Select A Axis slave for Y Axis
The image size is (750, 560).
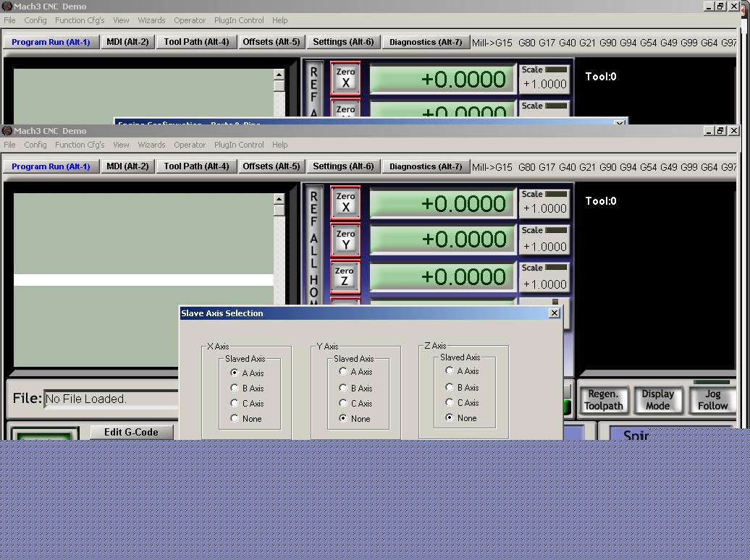pyautogui.click(x=343, y=372)
